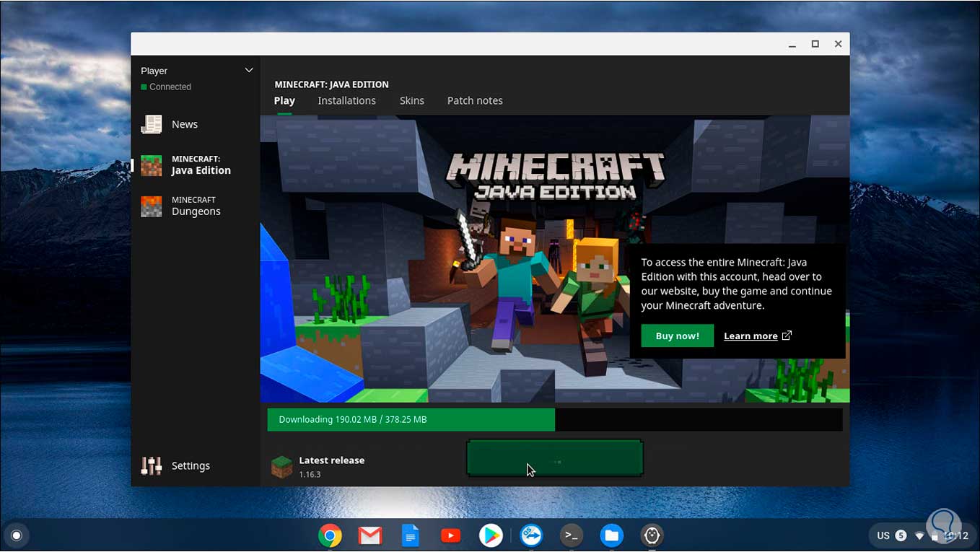Screen dimensions: 980x552
Task: Launch YouTube from the shelf
Action: tap(451, 535)
